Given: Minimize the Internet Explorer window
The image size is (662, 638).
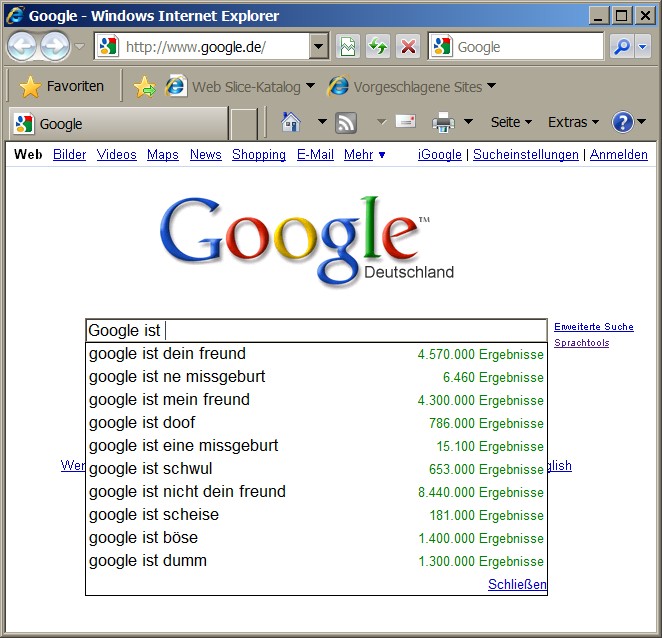Looking at the screenshot, I should click(598, 16).
